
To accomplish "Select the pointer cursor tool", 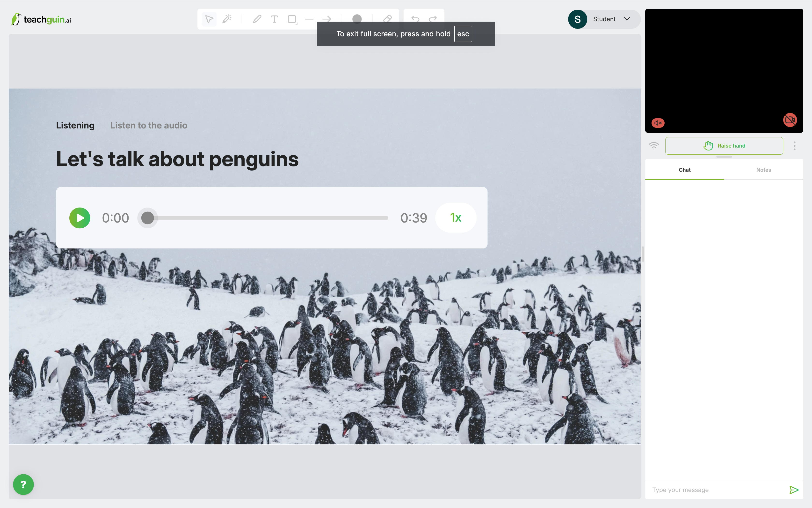I will coord(209,19).
